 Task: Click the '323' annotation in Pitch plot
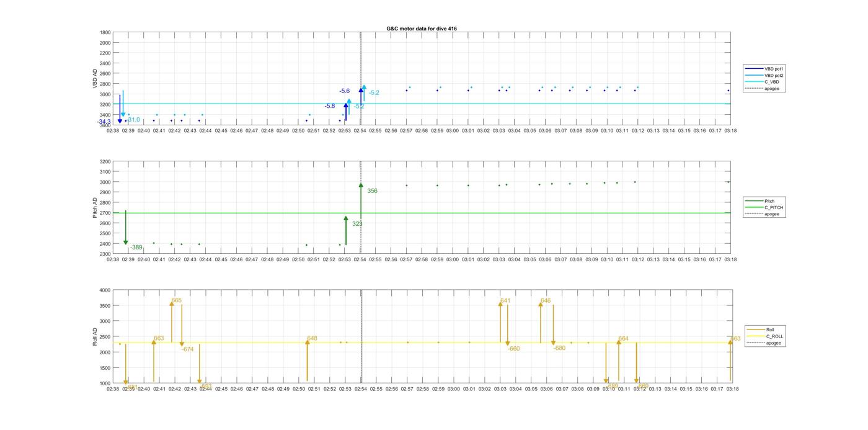click(x=357, y=223)
